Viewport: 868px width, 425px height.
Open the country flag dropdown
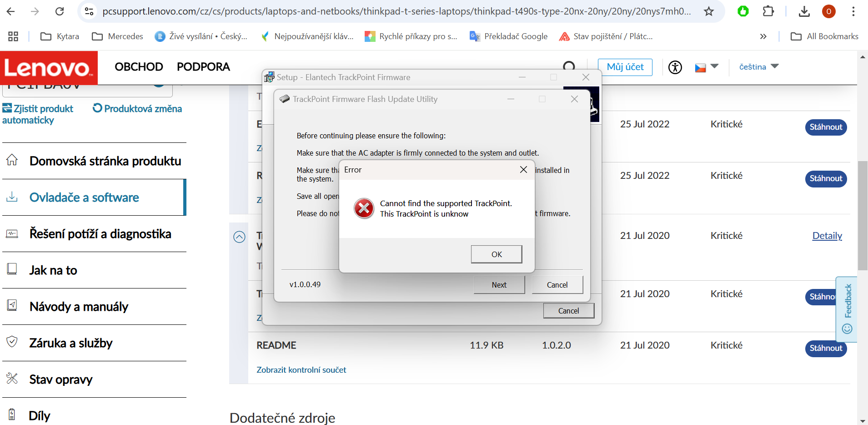[x=706, y=67]
